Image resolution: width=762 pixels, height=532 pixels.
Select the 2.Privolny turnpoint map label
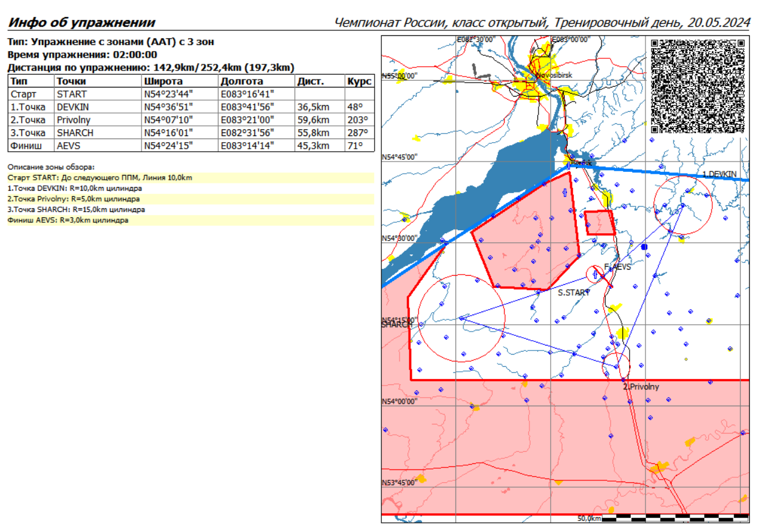[x=641, y=386]
